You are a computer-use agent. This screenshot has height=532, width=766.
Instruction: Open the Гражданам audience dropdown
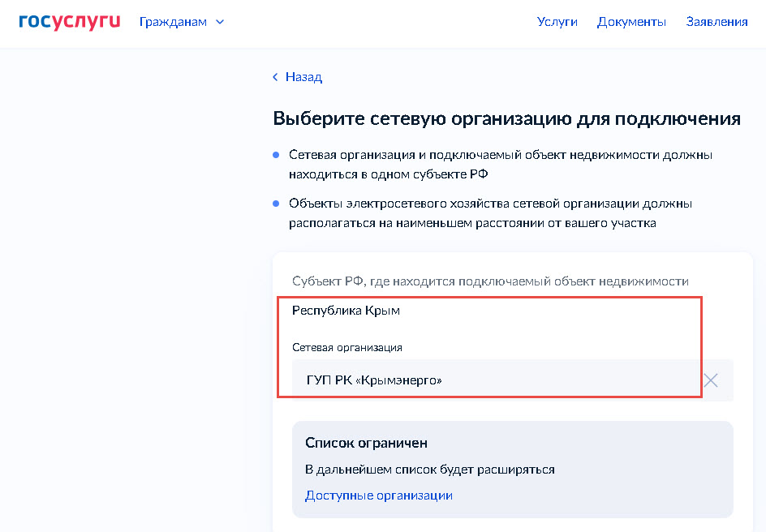click(x=182, y=22)
